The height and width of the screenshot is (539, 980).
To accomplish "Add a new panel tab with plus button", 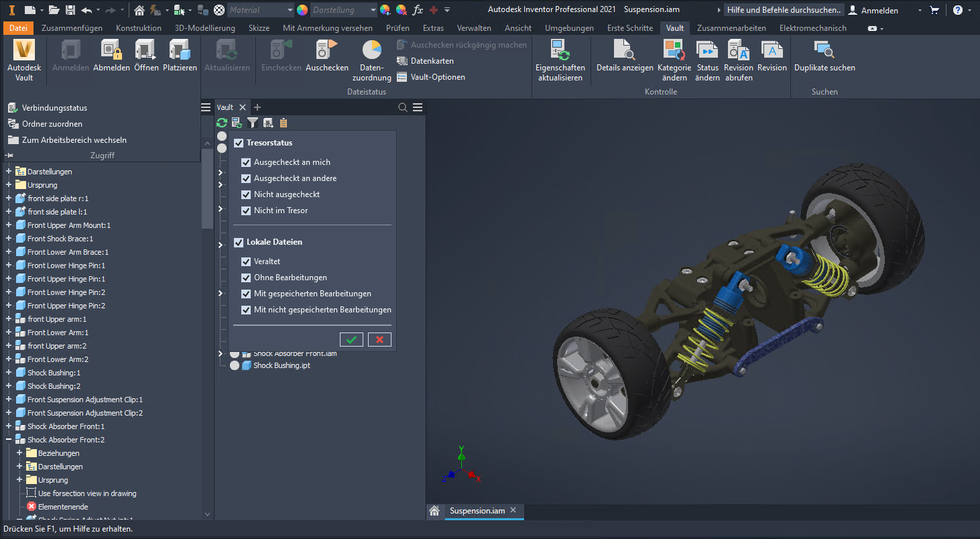I will 257,107.
